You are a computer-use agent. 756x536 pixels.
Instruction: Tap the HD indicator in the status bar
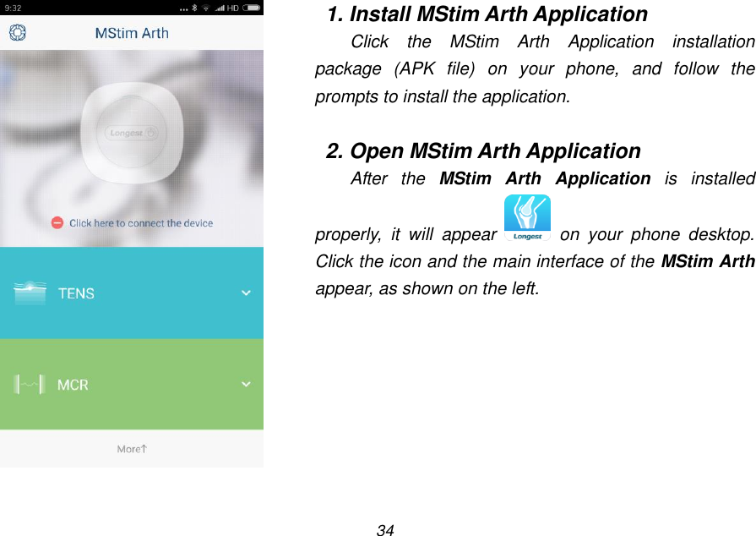[x=233, y=8]
